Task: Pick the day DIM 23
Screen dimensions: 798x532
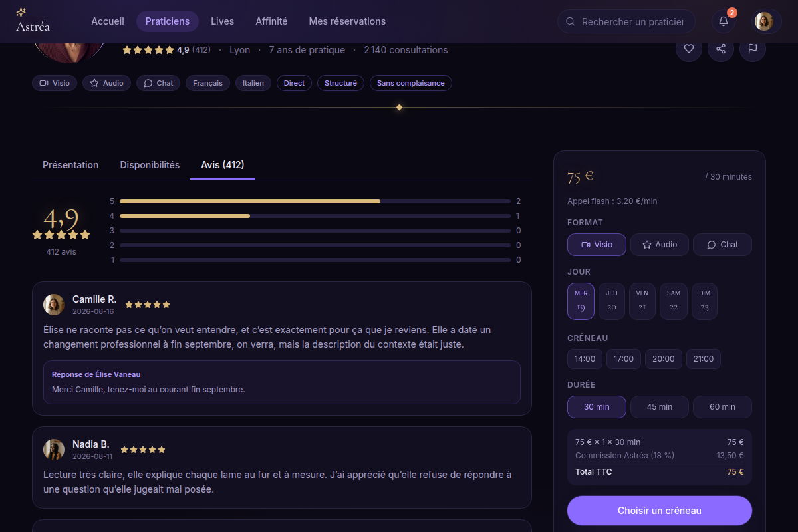Action: click(704, 301)
